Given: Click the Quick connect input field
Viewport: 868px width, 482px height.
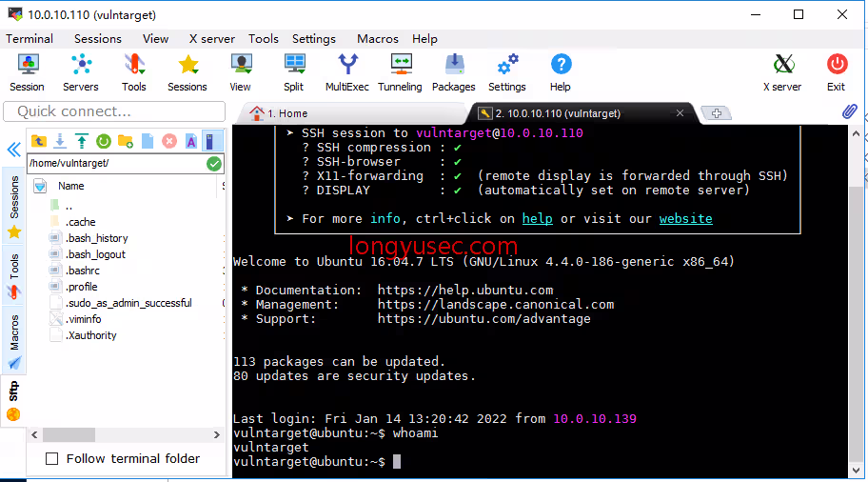Looking at the screenshot, I should pyautogui.click(x=114, y=111).
